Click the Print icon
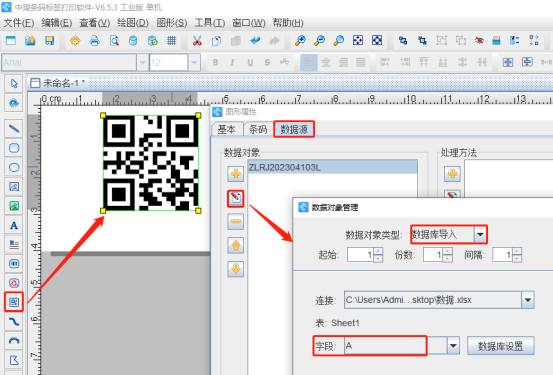The width and height of the screenshot is (553, 375). [94, 41]
